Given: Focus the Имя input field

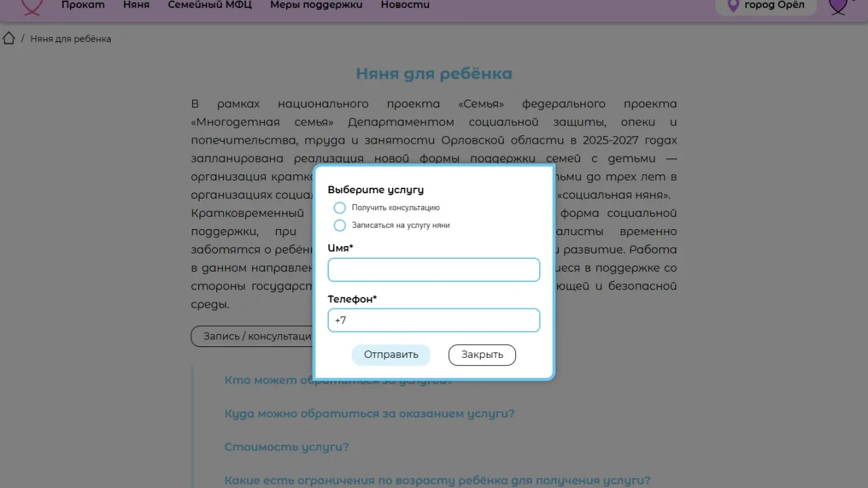Looking at the screenshot, I should point(434,270).
